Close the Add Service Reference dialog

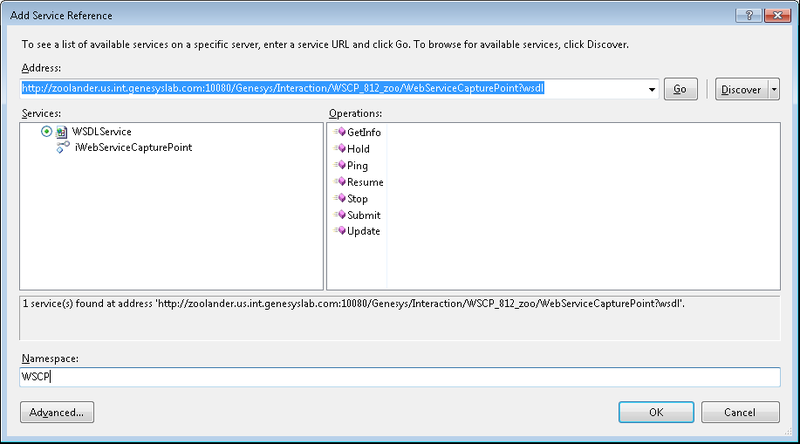(x=777, y=15)
